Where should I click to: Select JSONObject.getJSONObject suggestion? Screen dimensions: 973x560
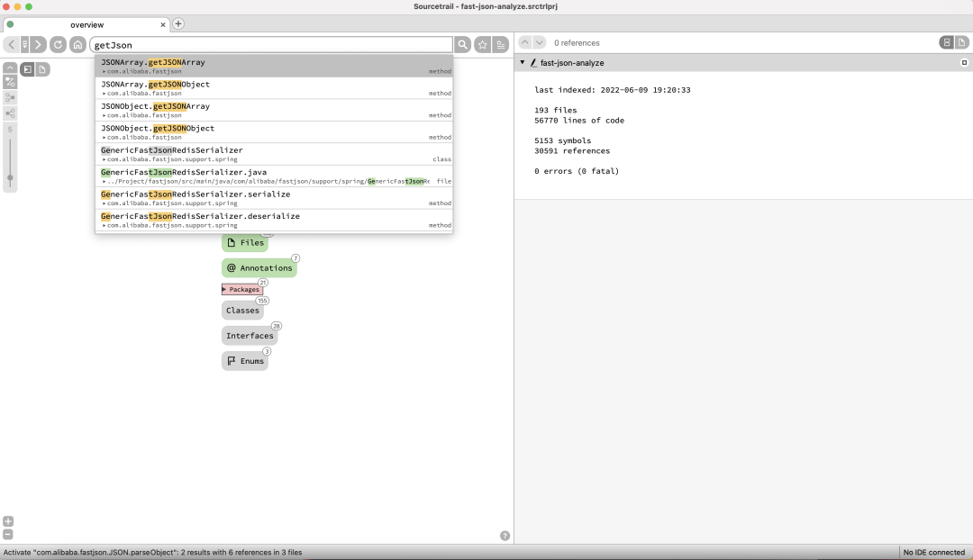pos(274,132)
